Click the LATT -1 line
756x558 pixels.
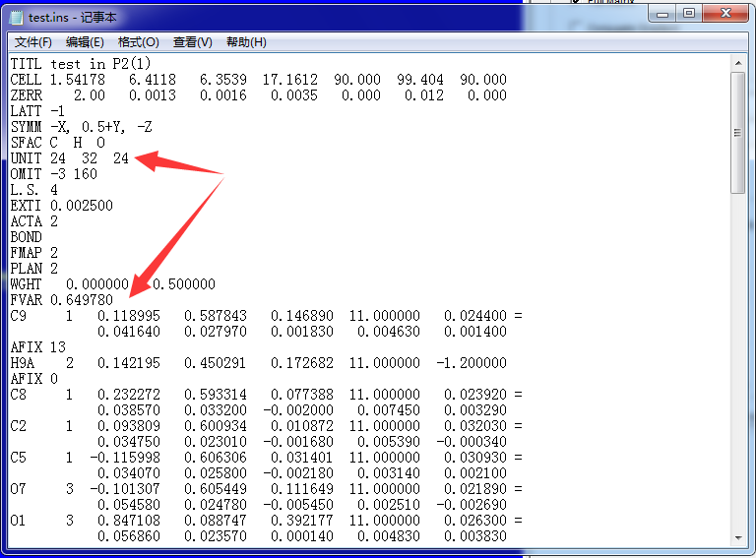click(37, 111)
